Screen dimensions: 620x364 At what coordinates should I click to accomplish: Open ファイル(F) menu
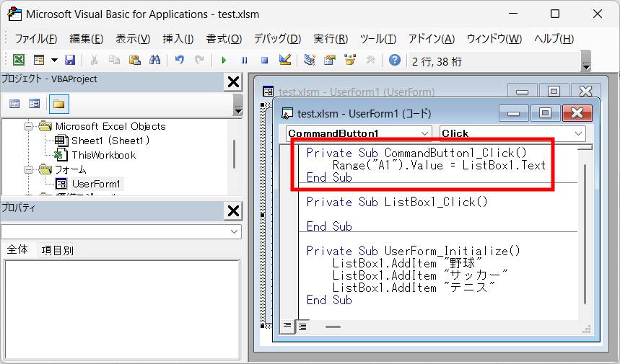pos(35,39)
